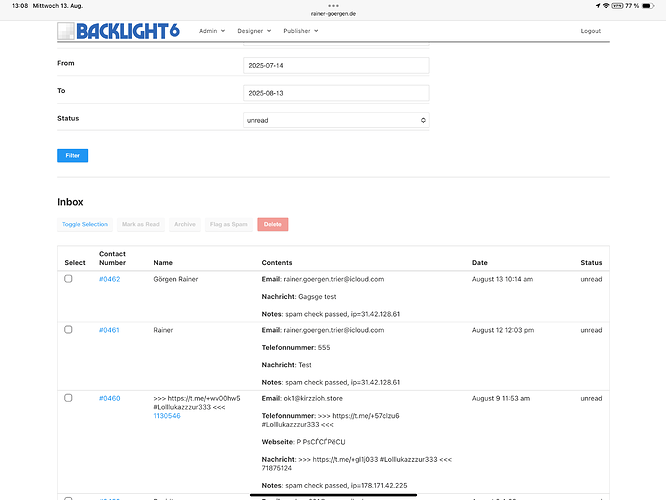Click the 1130546 link in name column

pos(167,416)
